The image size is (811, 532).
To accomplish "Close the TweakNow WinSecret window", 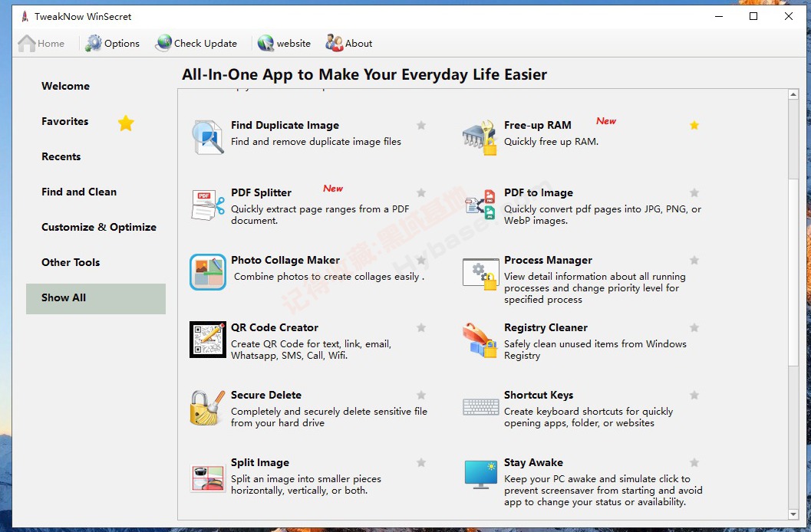I will click(789, 17).
